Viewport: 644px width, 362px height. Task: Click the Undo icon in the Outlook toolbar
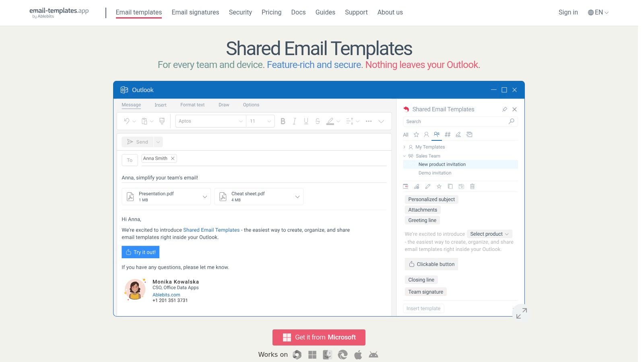[127, 121]
